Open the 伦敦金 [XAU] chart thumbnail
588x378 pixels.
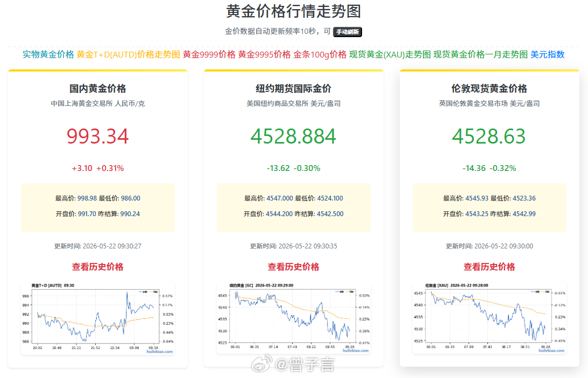490,318
